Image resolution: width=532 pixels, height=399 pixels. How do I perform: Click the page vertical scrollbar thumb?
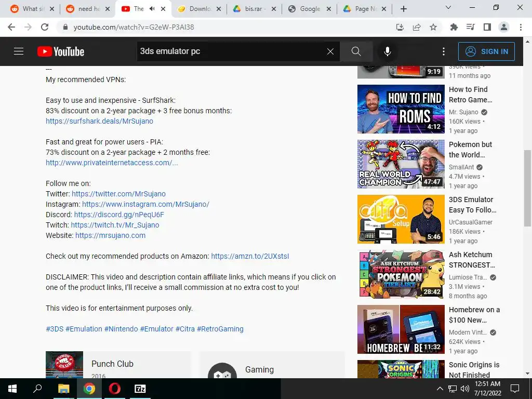pos(527,188)
